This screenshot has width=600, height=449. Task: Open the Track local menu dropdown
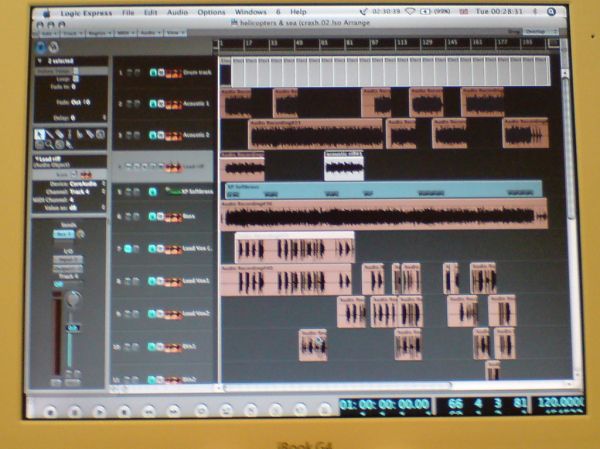(x=74, y=31)
